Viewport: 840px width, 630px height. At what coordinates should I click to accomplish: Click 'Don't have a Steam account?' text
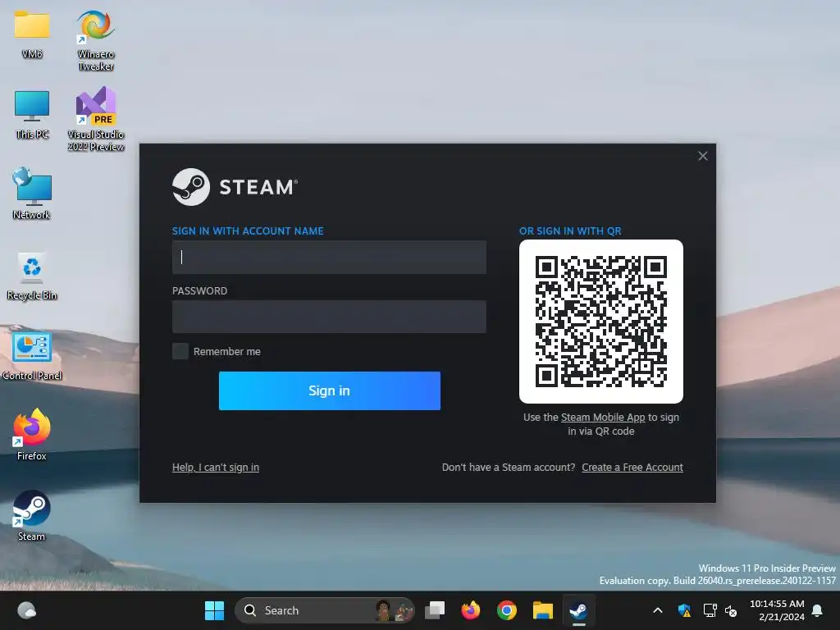(509, 467)
